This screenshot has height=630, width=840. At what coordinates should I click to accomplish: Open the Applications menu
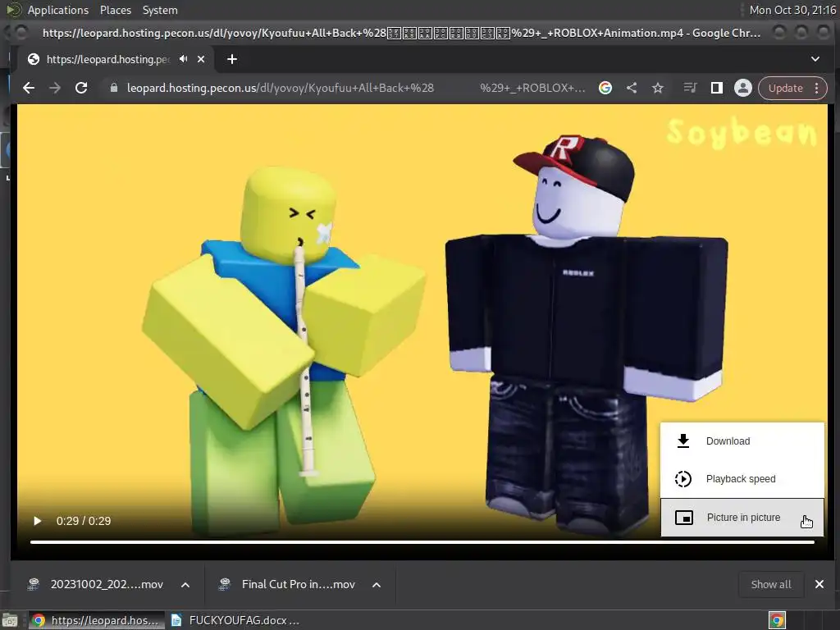tap(58, 10)
